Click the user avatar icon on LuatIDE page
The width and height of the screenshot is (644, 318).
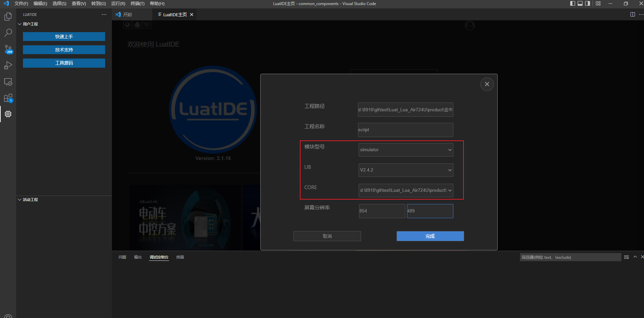(x=470, y=25)
